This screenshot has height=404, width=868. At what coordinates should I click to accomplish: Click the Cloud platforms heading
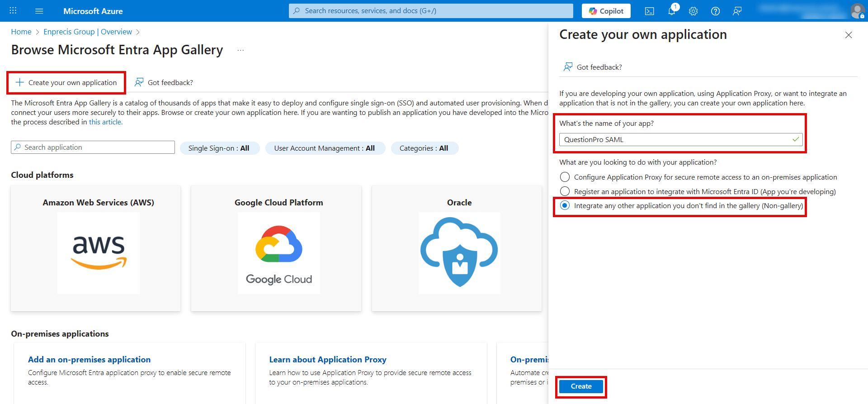pyautogui.click(x=42, y=175)
